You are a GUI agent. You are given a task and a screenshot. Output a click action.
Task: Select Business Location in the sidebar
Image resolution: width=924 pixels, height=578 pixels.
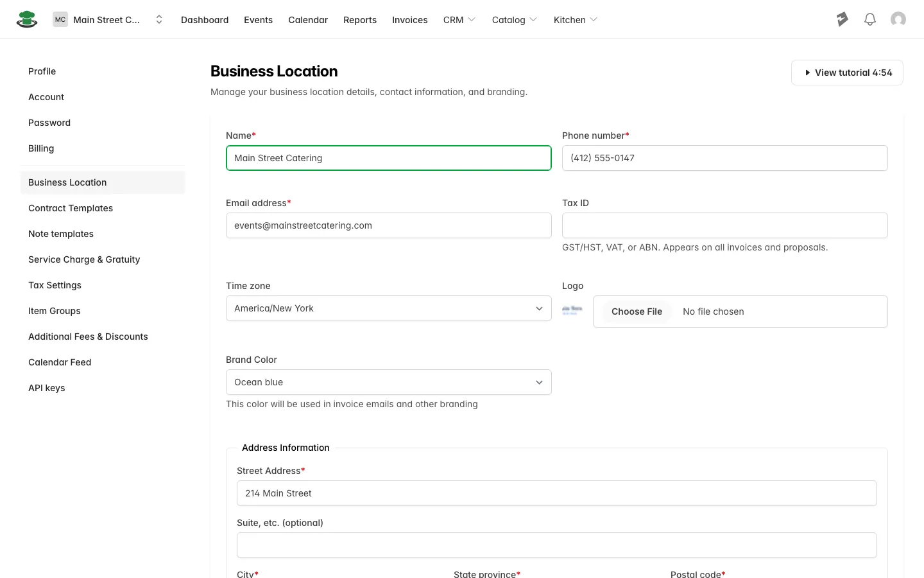pyautogui.click(x=103, y=182)
